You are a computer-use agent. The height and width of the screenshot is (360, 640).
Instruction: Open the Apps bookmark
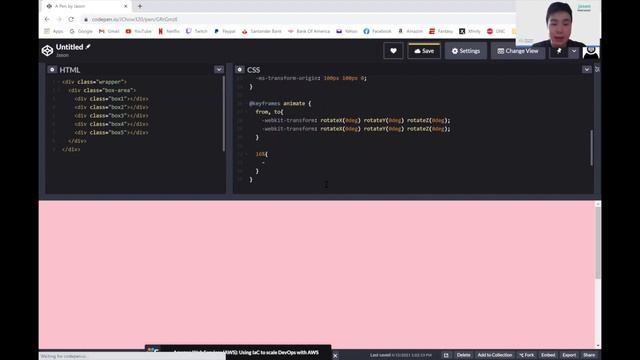[53, 31]
